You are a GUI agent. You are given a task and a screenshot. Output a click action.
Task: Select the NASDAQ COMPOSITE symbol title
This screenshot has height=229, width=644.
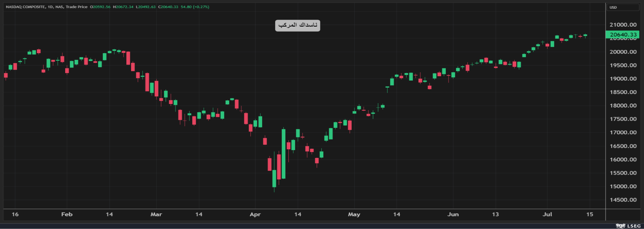tap(25, 7)
